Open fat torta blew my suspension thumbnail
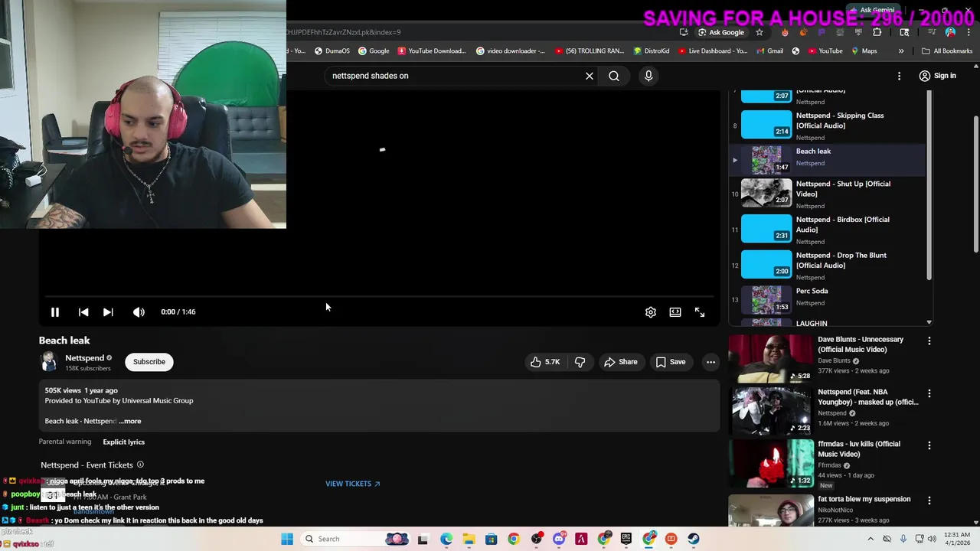The width and height of the screenshot is (980, 551). click(771, 510)
